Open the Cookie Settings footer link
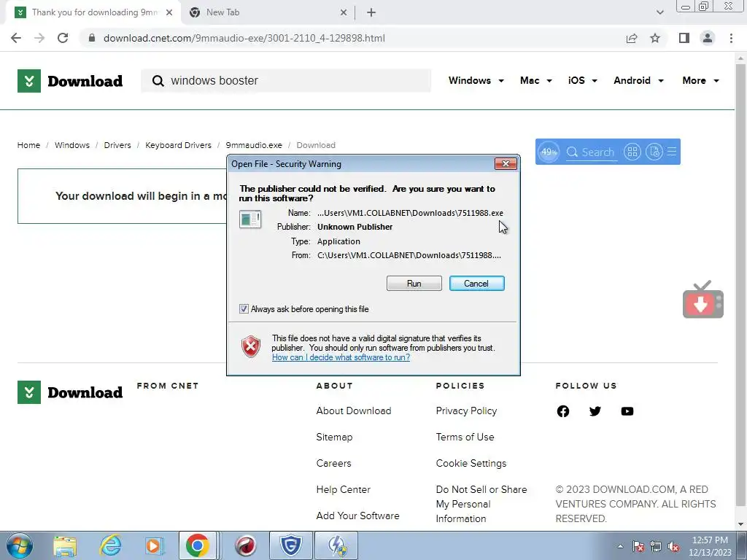 point(471,463)
